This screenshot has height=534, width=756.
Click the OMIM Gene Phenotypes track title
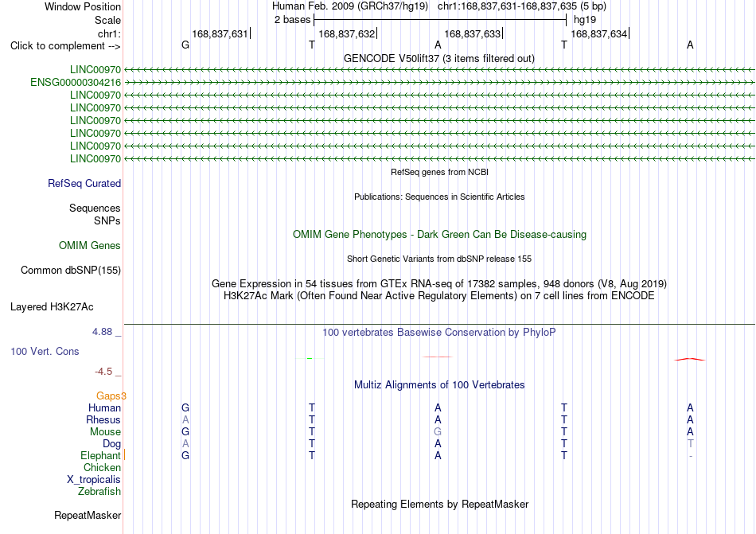coord(439,235)
